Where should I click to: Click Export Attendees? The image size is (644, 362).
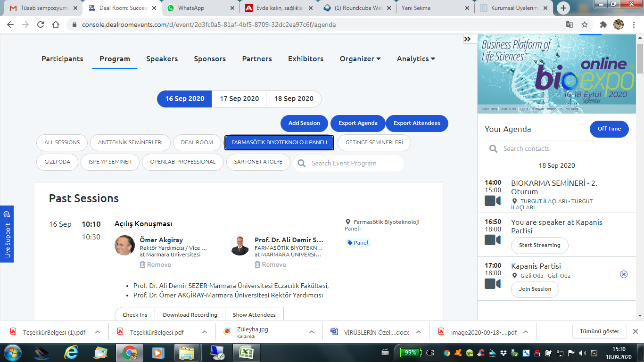(x=417, y=123)
